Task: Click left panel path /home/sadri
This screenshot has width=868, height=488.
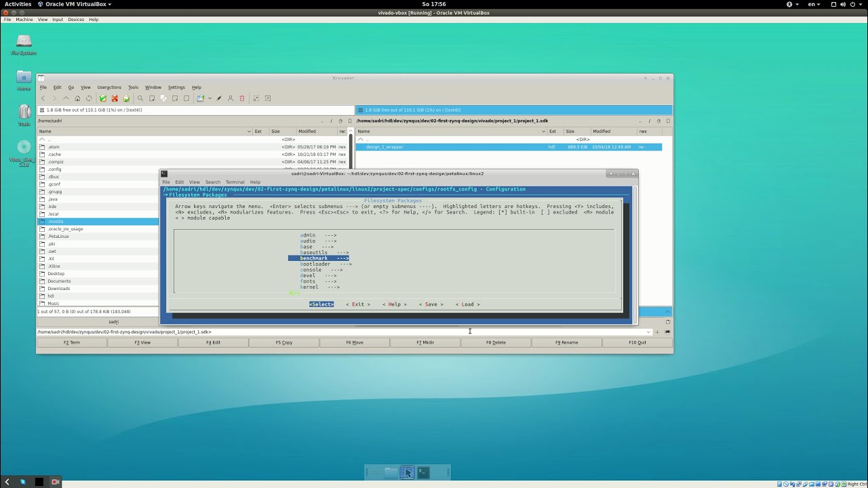Action: [x=50, y=121]
